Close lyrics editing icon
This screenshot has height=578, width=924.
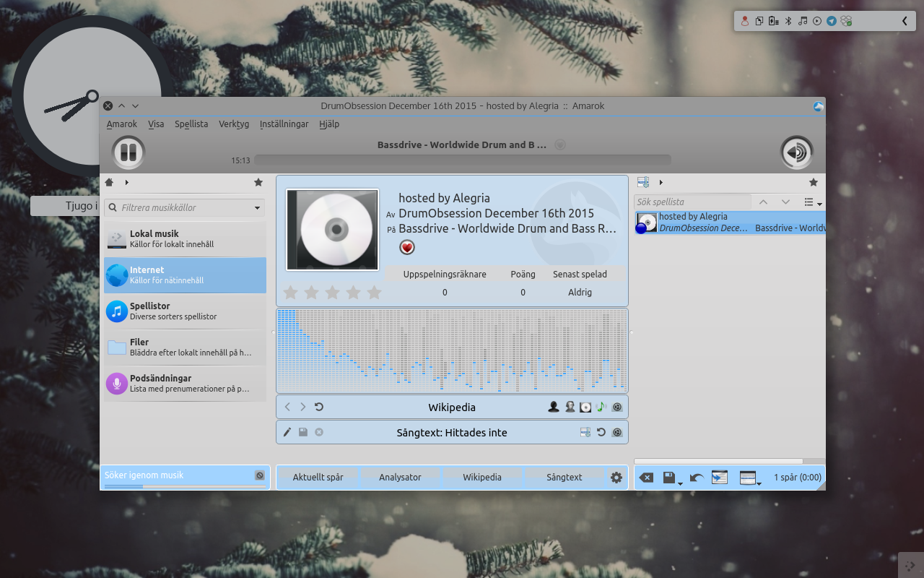[319, 432]
